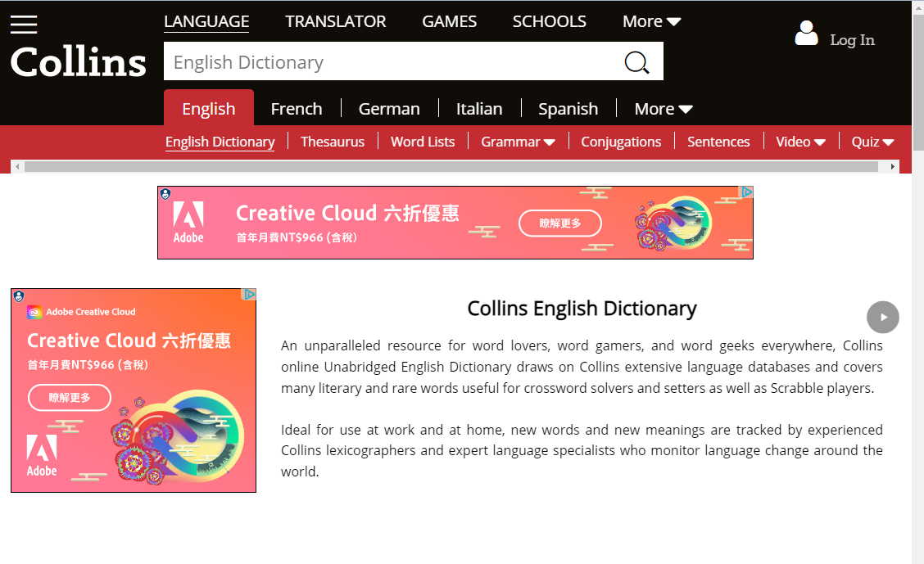
Task: Open the Word Lists link
Action: coord(423,142)
